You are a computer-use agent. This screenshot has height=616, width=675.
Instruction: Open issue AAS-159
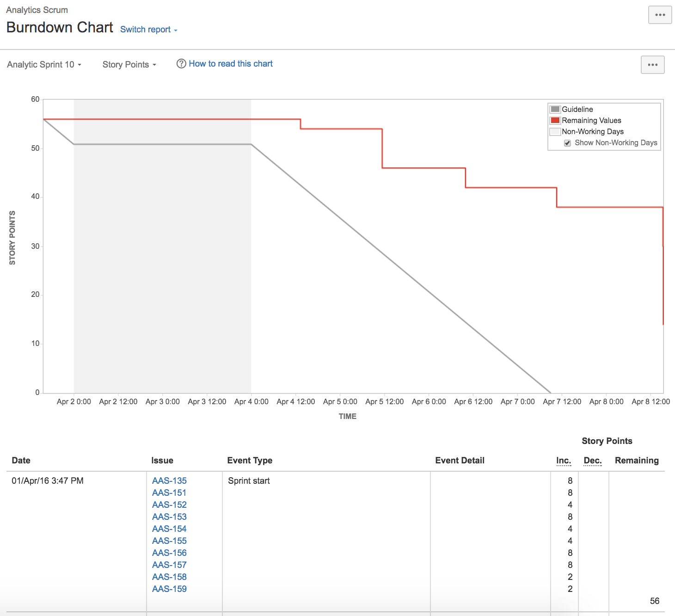[x=169, y=589]
